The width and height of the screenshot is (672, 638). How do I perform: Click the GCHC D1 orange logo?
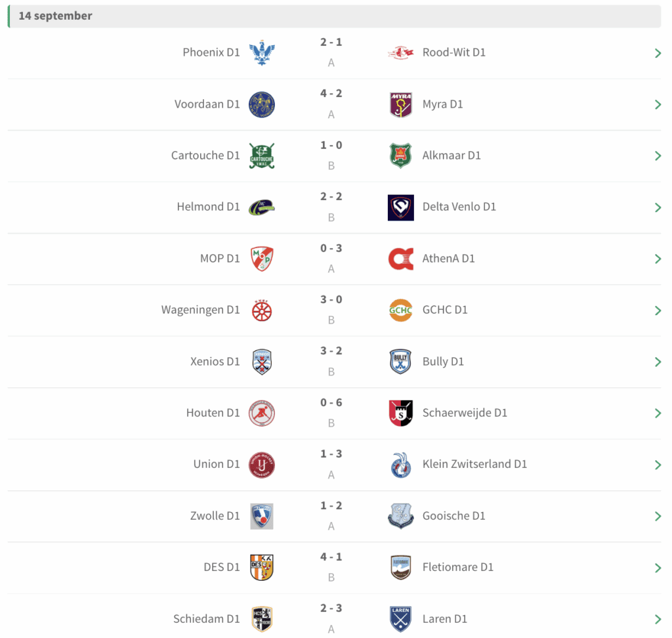click(400, 310)
